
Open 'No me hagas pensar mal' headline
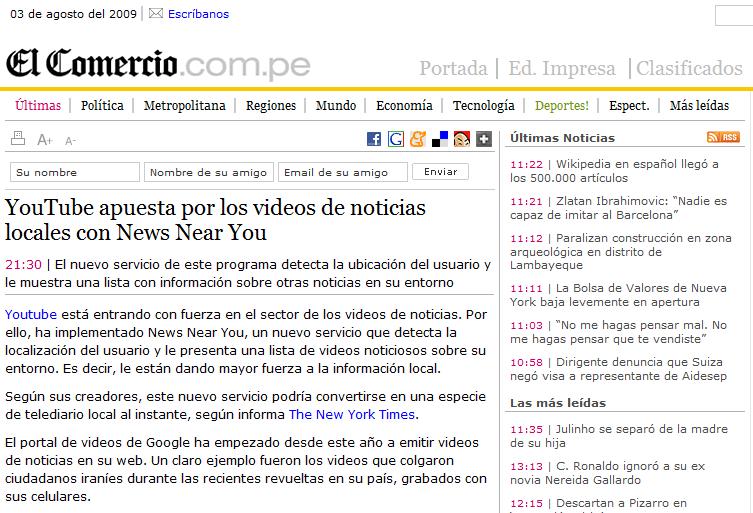click(x=618, y=332)
